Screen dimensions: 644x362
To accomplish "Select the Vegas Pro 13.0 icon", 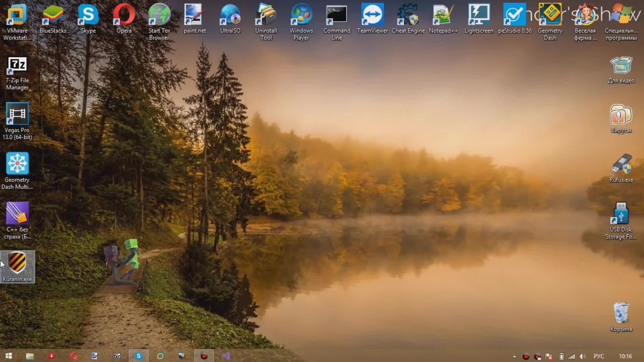I will click(17, 121).
